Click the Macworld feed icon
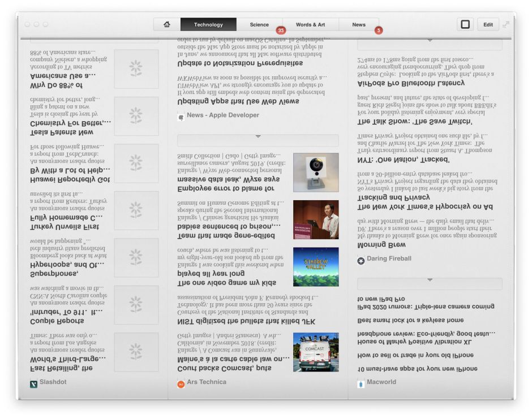This screenshot has height=419, width=532. pos(361,383)
